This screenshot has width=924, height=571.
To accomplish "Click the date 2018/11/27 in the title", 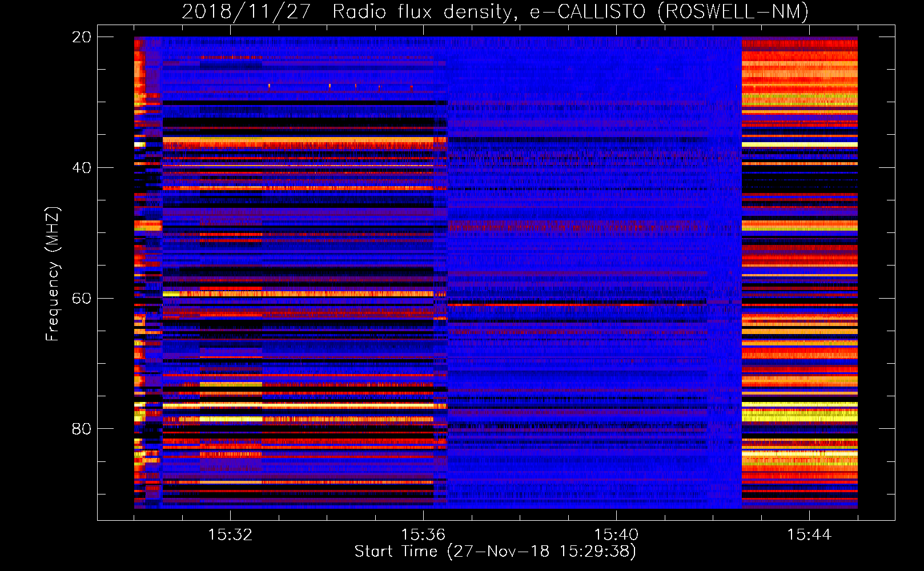I will (x=246, y=11).
